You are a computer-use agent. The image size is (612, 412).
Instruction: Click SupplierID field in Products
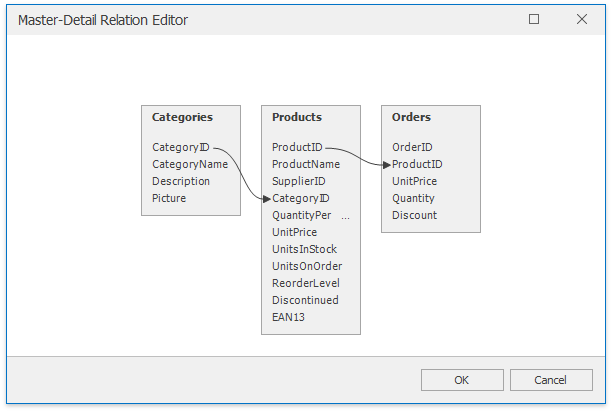[x=299, y=181]
